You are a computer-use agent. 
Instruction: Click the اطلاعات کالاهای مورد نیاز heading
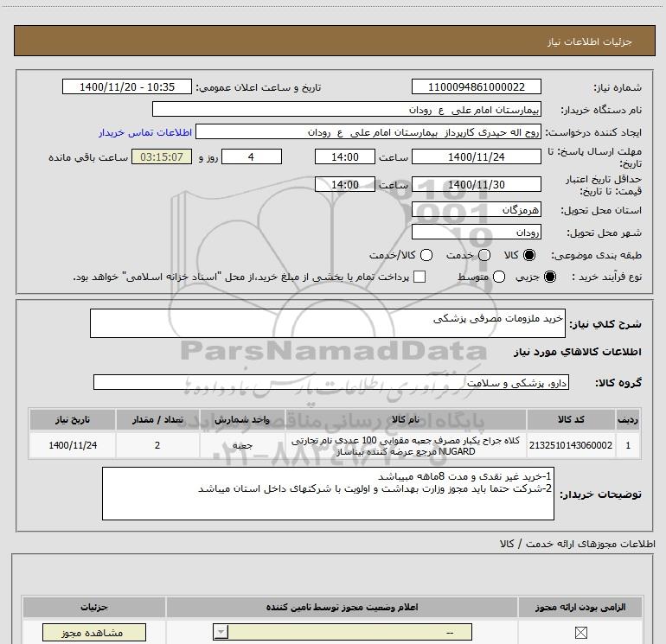(x=577, y=352)
